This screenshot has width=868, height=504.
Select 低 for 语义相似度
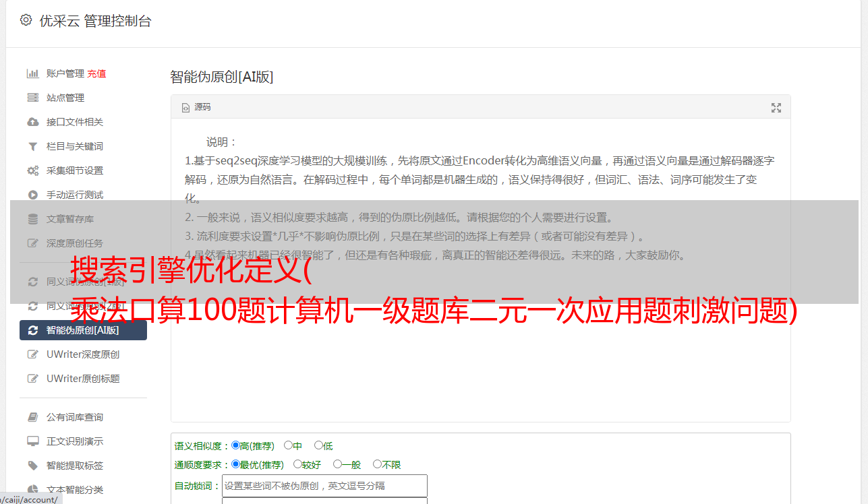point(318,445)
